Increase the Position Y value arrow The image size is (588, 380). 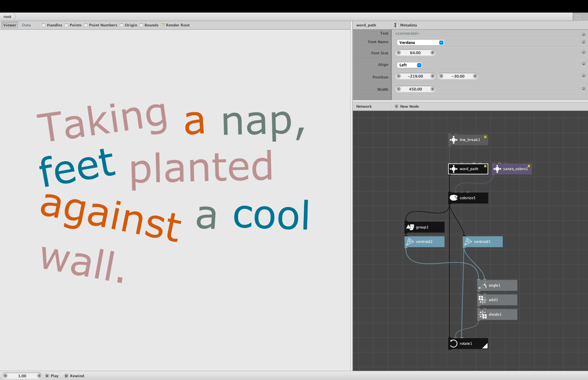(475, 76)
